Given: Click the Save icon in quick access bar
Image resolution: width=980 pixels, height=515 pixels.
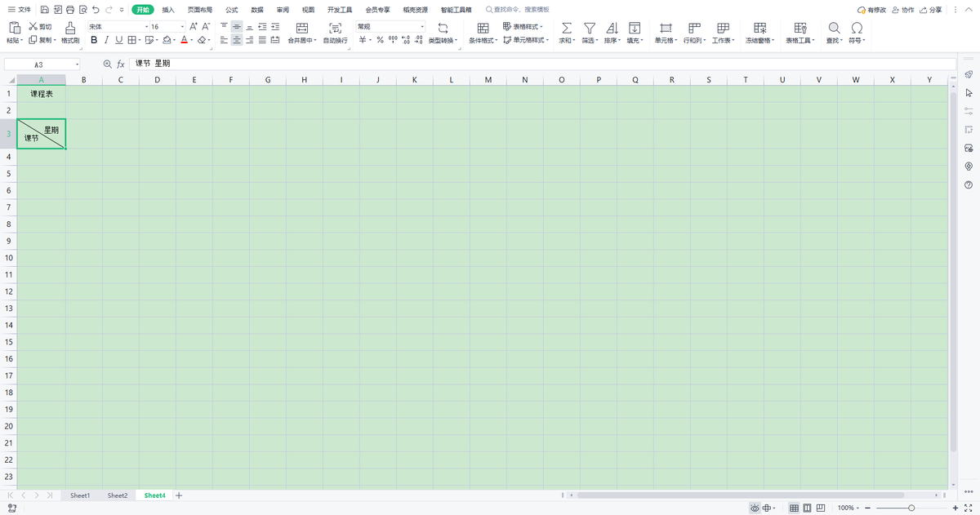Looking at the screenshot, I should click(x=44, y=10).
